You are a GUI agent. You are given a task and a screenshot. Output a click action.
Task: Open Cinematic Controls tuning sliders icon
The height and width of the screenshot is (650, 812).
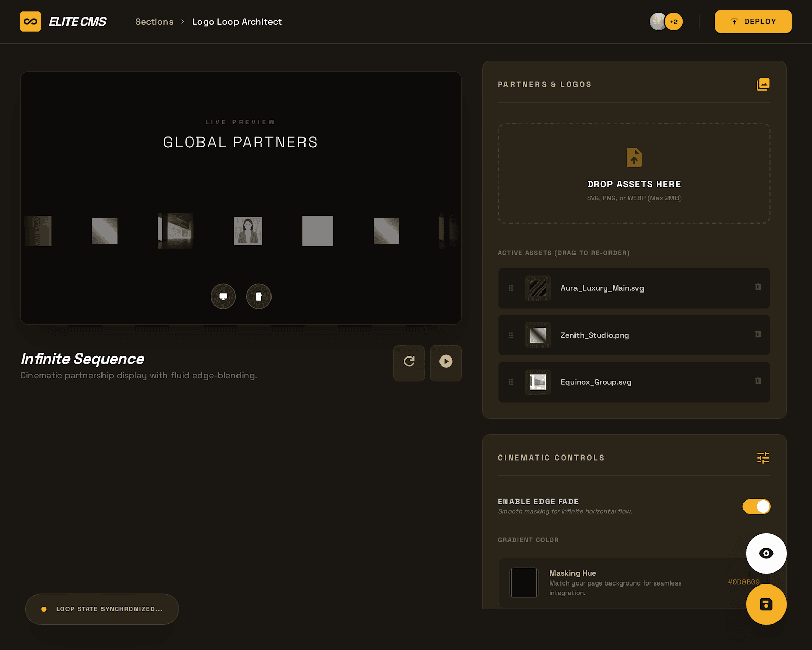coord(763,458)
